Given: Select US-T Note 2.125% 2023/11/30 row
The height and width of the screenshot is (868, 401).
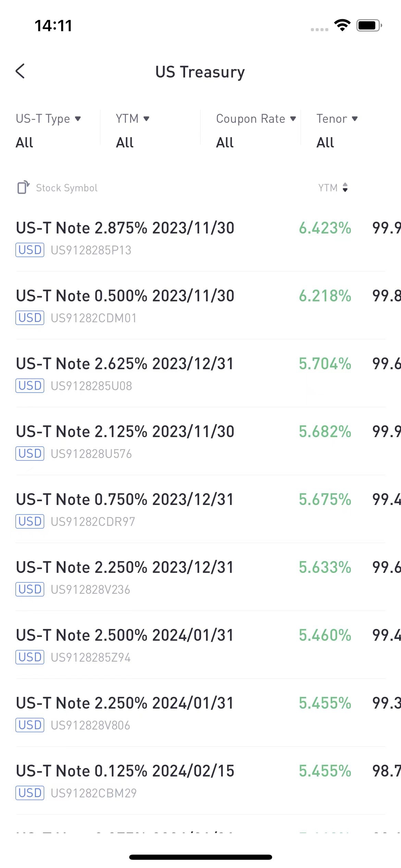Looking at the screenshot, I should tap(200, 441).
